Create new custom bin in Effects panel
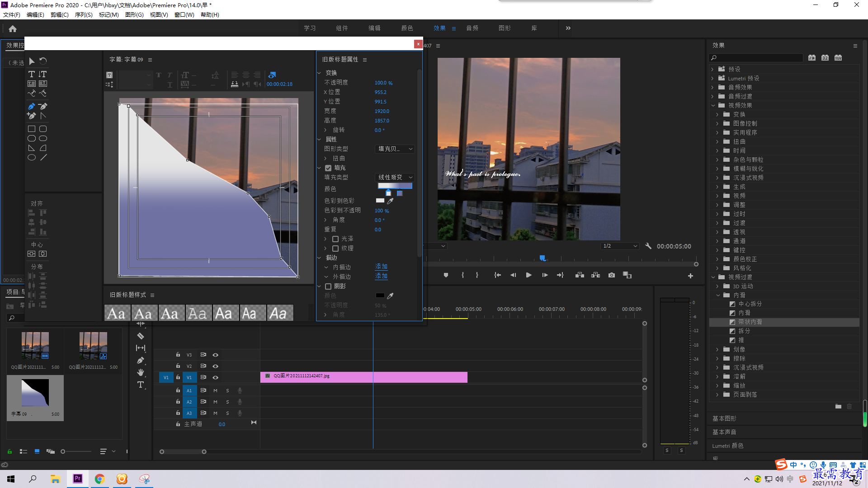This screenshot has height=488, width=868. coord(838,407)
